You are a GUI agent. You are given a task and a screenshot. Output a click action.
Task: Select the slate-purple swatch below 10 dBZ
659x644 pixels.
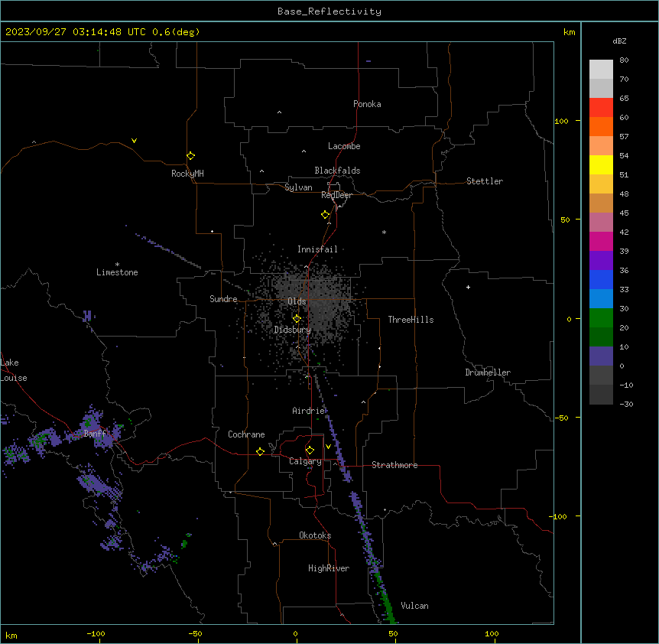(601, 356)
